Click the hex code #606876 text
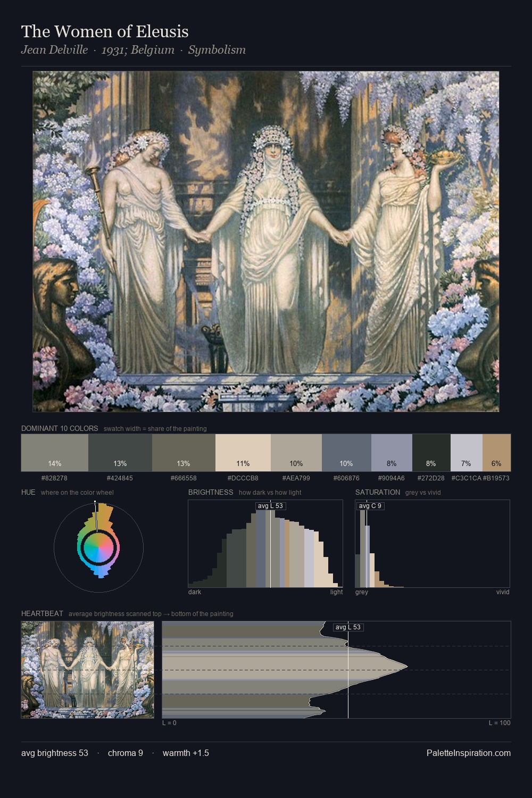Screen dimensions: 532x798 (x=346, y=478)
